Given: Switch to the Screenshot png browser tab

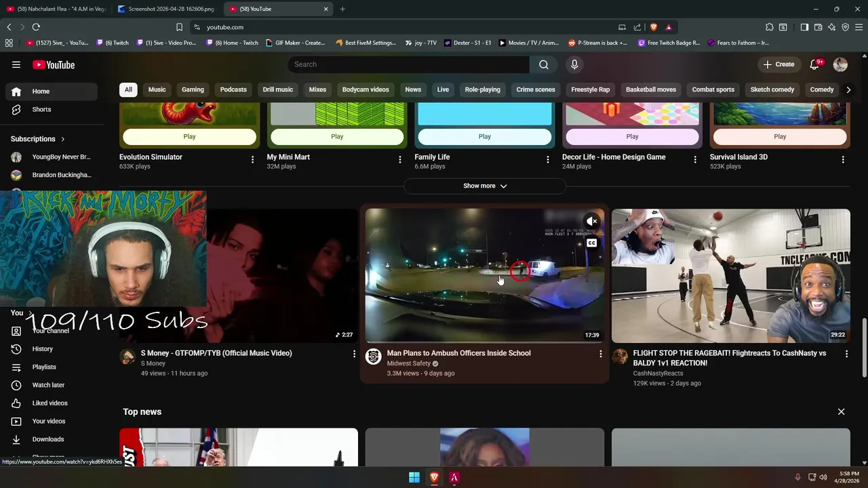Looking at the screenshot, I should [166, 9].
